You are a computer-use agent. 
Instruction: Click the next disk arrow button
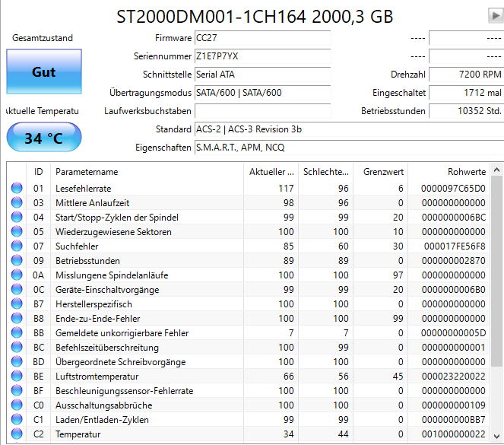click(496, 15)
